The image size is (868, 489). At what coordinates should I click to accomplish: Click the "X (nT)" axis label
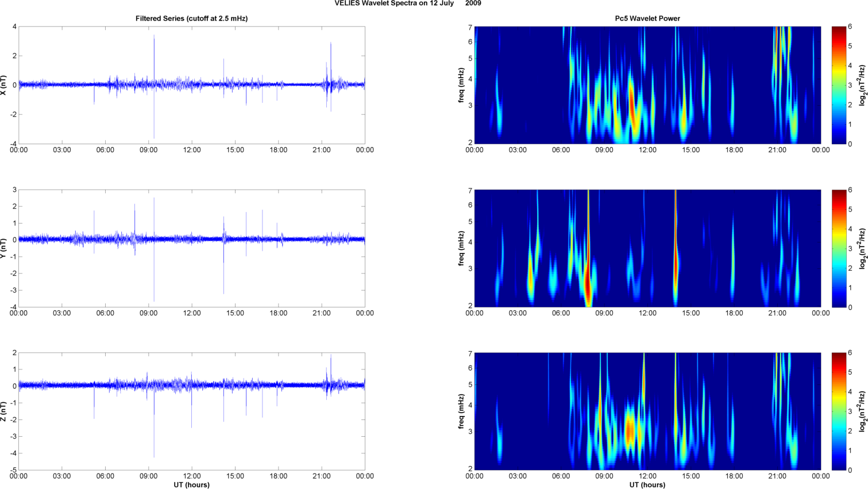pyautogui.click(x=4, y=85)
